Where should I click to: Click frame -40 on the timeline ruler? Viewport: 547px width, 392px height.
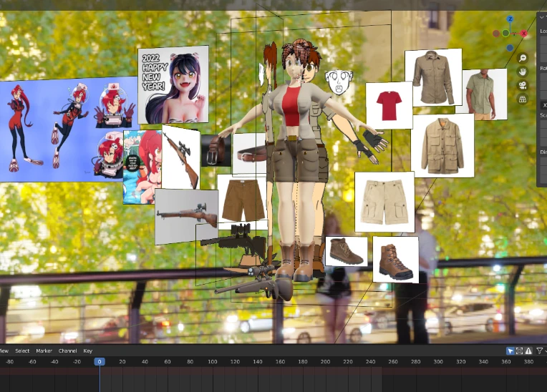click(x=54, y=362)
